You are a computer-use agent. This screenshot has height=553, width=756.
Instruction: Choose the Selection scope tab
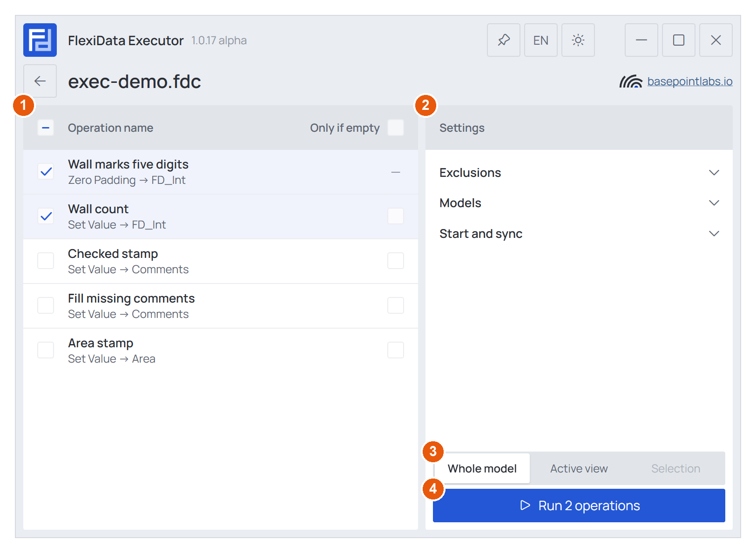click(x=676, y=468)
